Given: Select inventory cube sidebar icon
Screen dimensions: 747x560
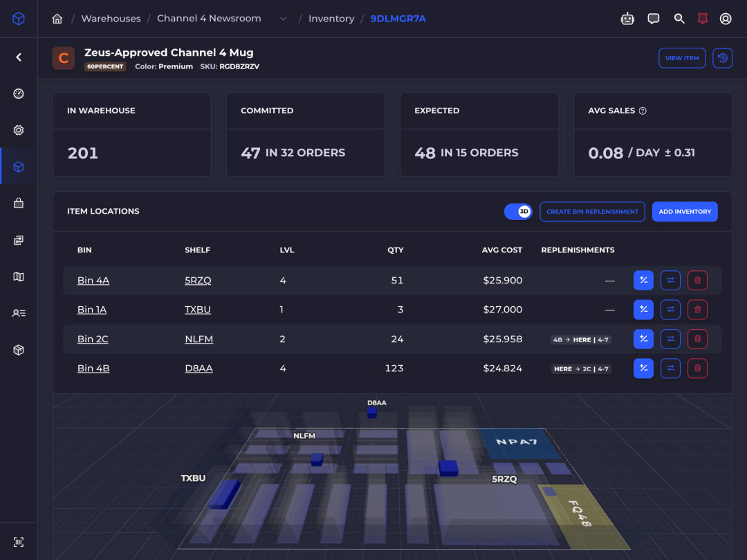Looking at the screenshot, I should [x=19, y=167].
